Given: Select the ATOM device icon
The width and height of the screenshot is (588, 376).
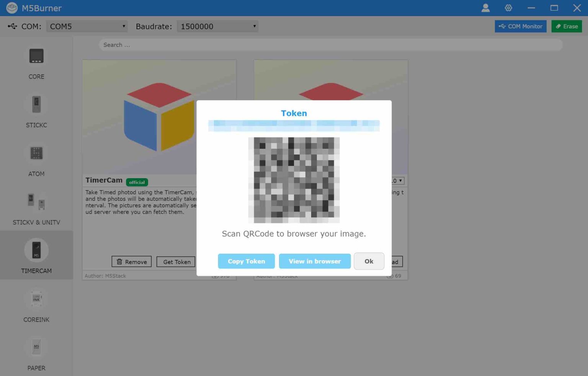Looking at the screenshot, I should 36,153.
